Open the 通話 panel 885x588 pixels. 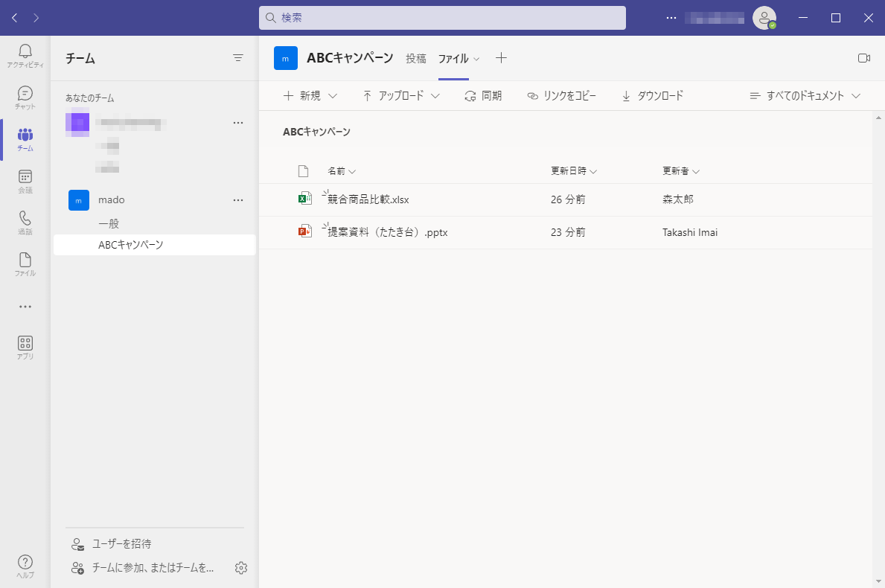point(25,223)
